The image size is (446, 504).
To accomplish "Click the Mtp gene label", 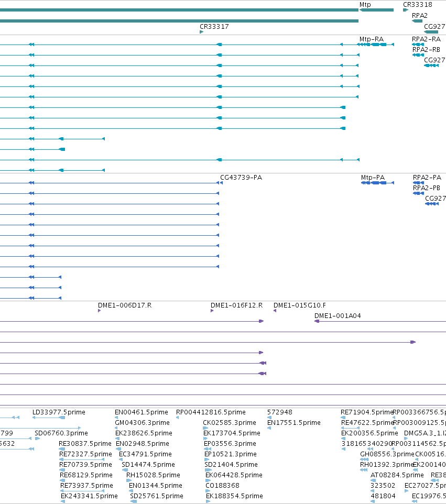I will pos(365,5).
